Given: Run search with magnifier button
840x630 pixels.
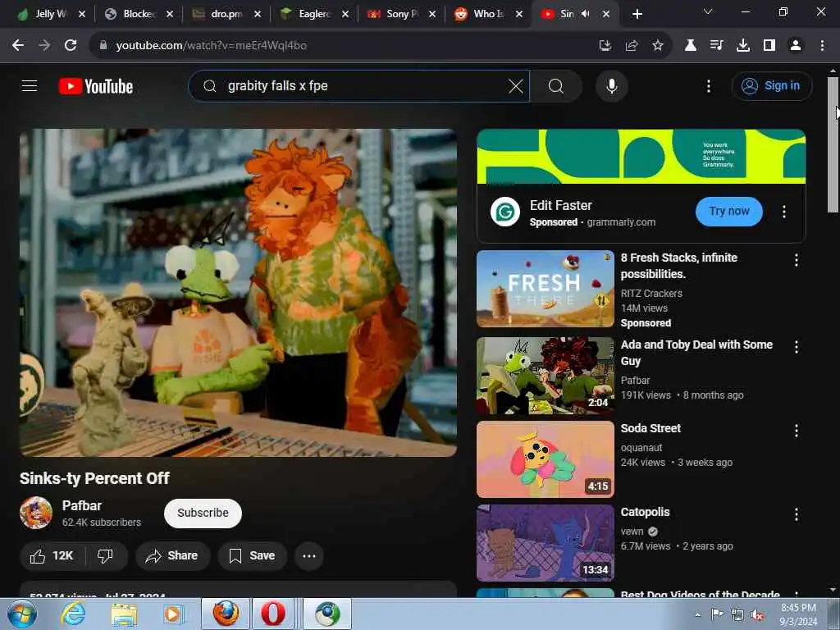Looking at the screenshot, I should coord(556,85).
